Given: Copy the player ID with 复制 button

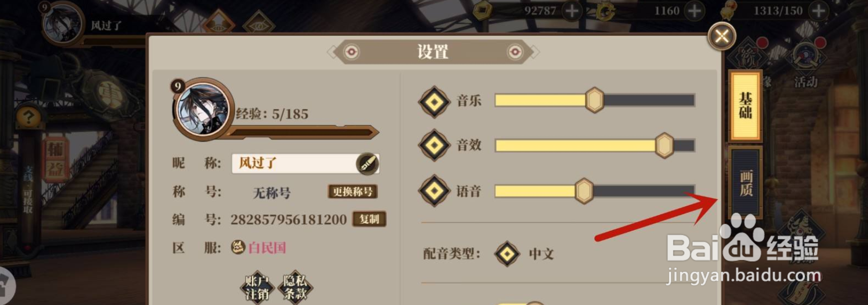Looking at the screenshot, I should click(369, 219).
